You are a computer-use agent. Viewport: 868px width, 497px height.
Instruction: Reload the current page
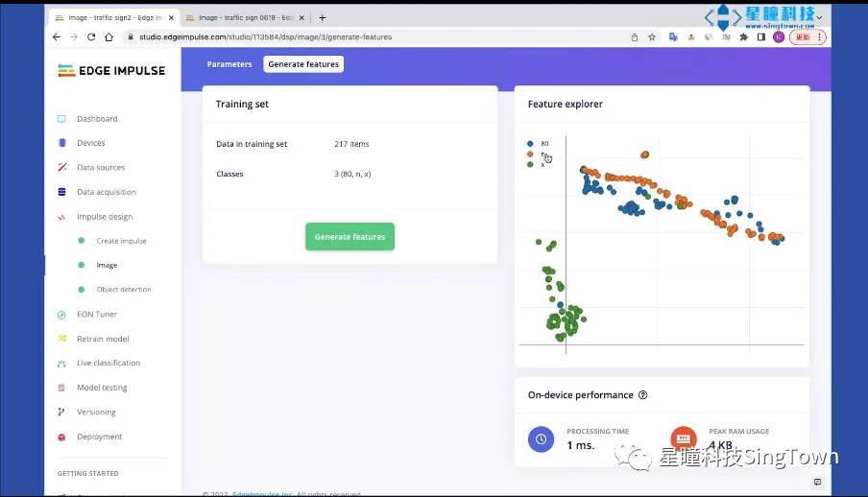91,37
